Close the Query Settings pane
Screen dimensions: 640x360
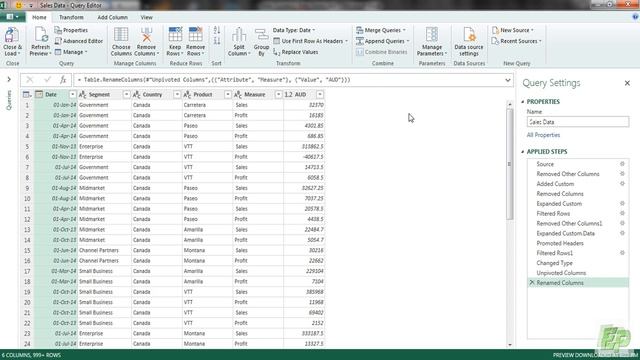627,83
